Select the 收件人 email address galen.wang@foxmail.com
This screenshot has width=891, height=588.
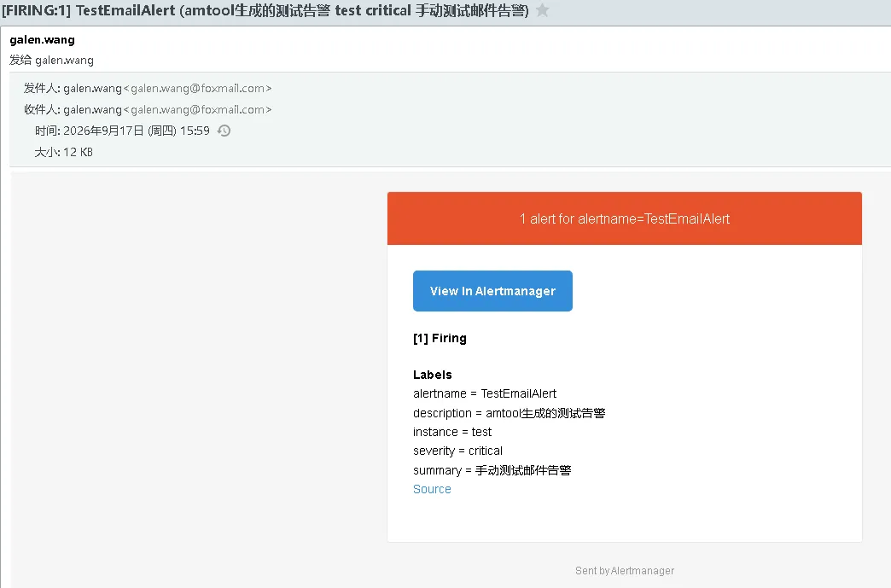click(x=197, y=109)
